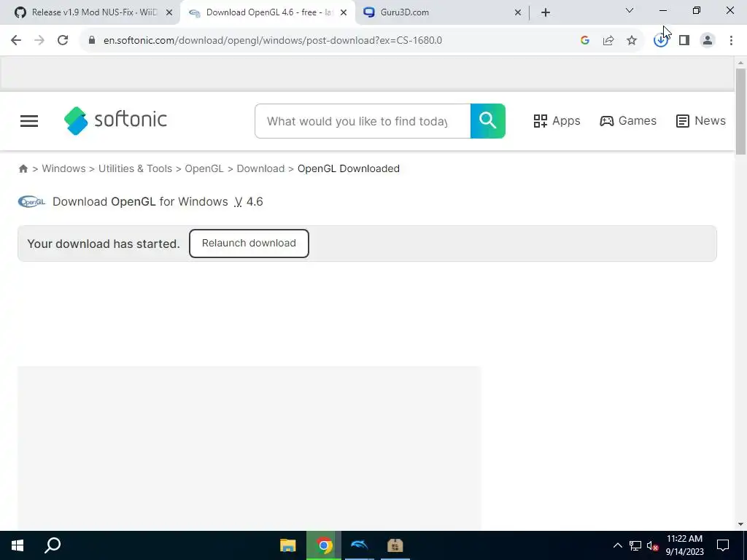Open Dolphin emulator from taskbar
The width and height of the screenshot is (747, 560).
[x=359, y=545]
